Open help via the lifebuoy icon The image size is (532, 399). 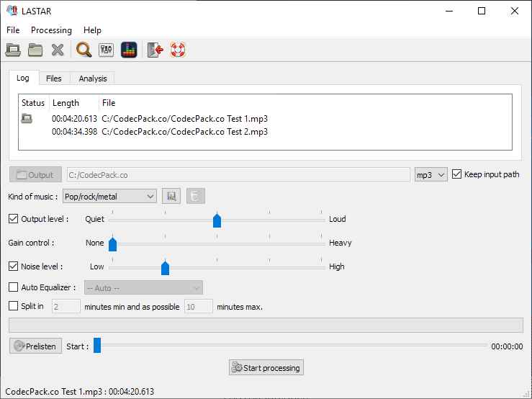coord(177,50)
